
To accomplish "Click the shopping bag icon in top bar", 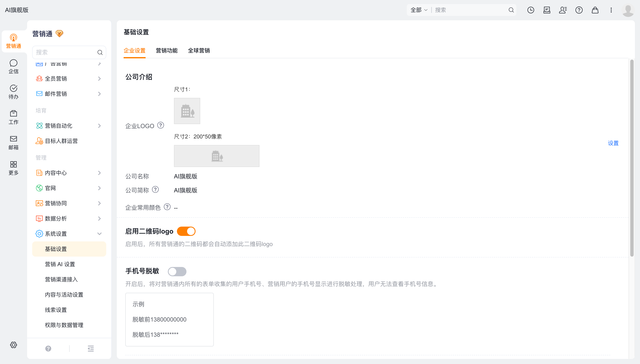I will 595,10.
